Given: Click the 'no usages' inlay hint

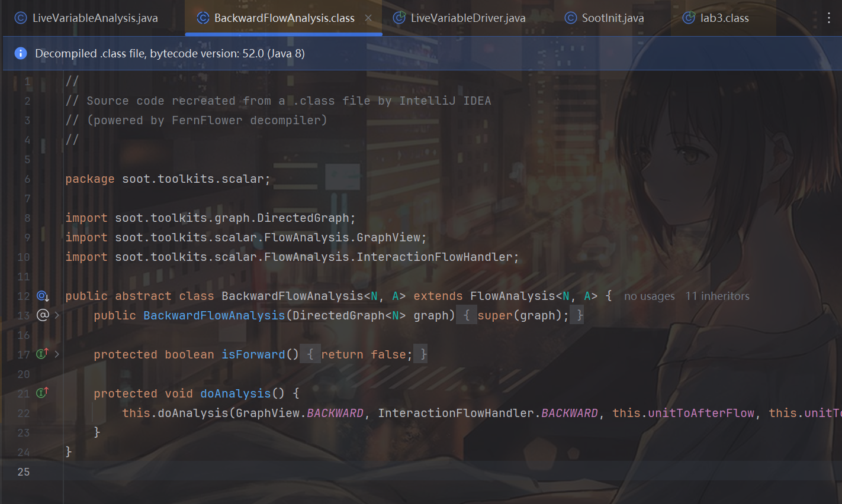Looking at the screenshot, I should tap(649, 296).
